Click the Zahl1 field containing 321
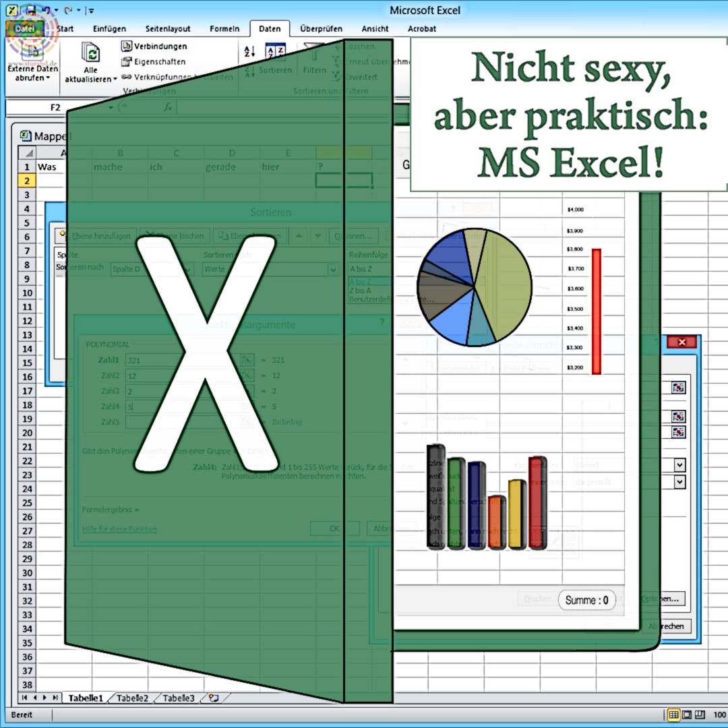The height and width of the screenshot is (728, 728). tap(182, 360)
